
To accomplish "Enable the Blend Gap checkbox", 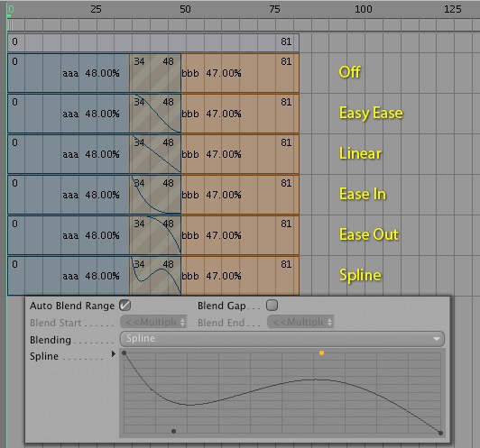I will pos(272,305).
